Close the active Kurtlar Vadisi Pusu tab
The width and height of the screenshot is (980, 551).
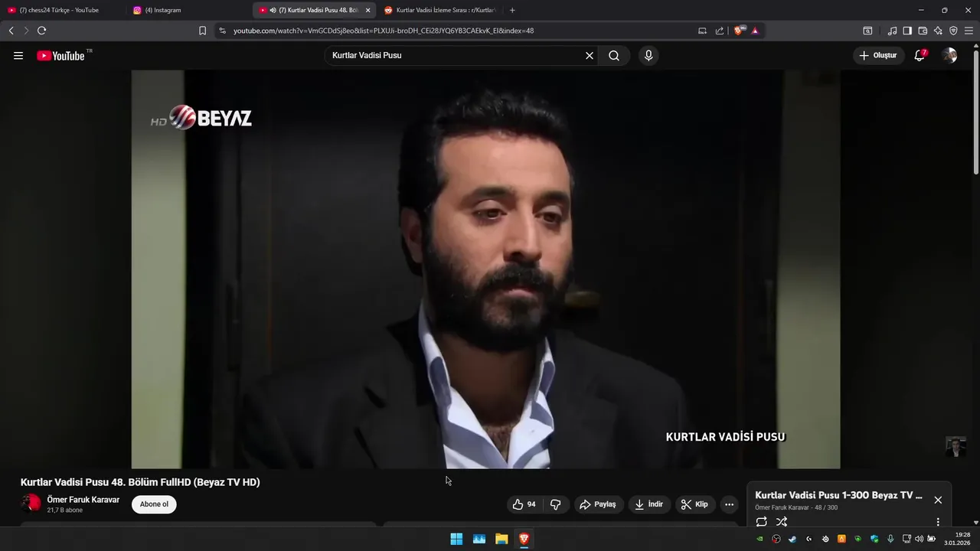pyautogui.click(x=367, y=10)
